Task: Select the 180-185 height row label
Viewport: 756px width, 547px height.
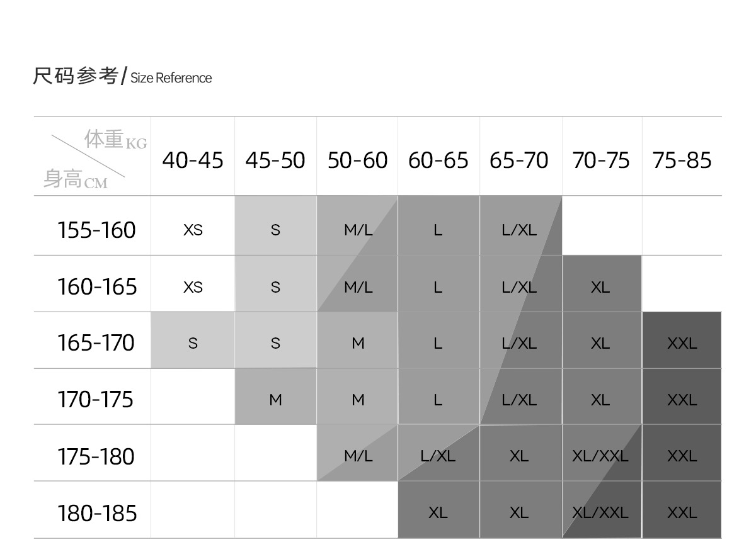Action: tap(96, 513)
